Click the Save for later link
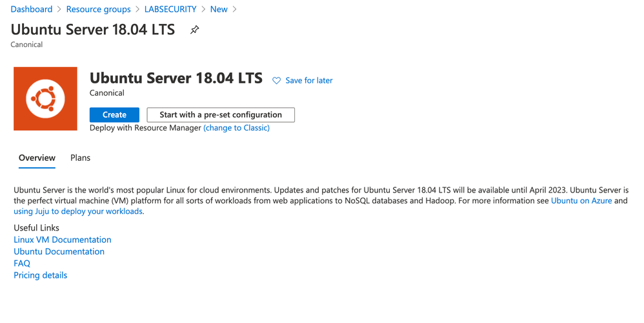 coord(309,81)
